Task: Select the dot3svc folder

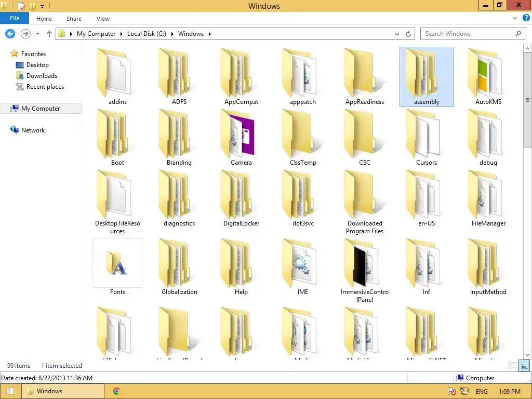Action: (303, 198)
